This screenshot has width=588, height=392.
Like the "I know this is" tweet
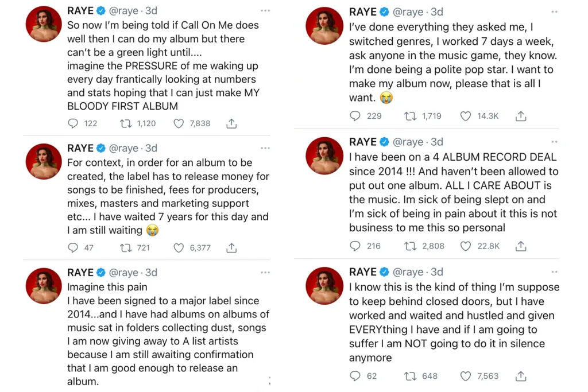(465, 376)
